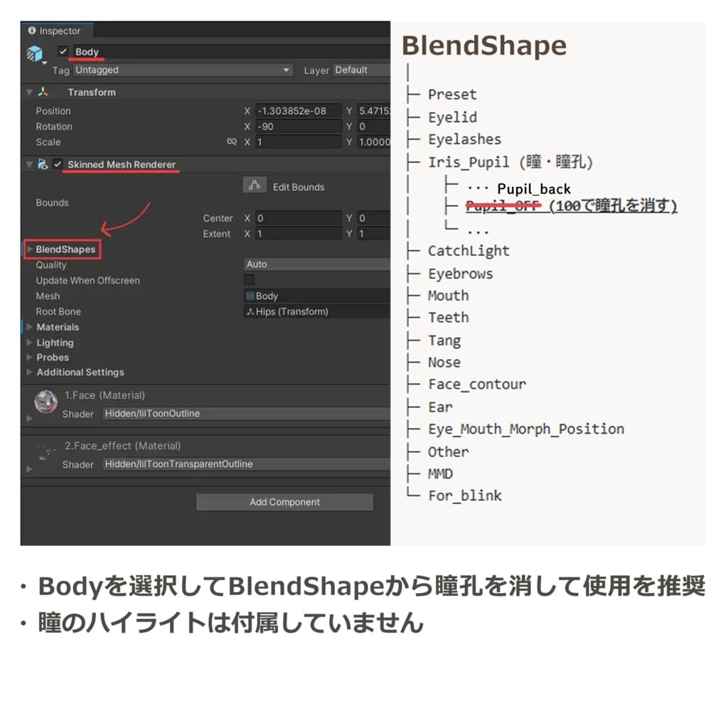Click the Inspector info icon
The height and width of the screenshot is (728, 728).
(x=31, y=31)
